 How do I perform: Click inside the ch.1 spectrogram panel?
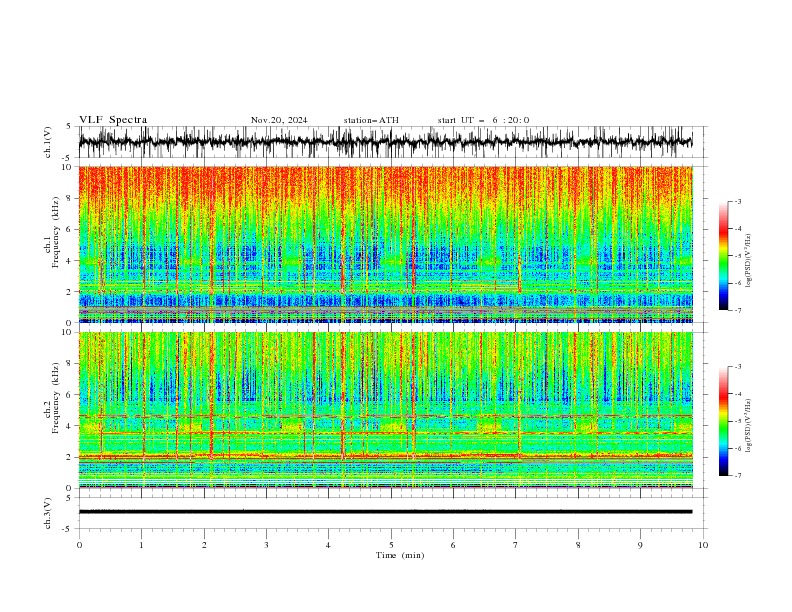(385, 244)
